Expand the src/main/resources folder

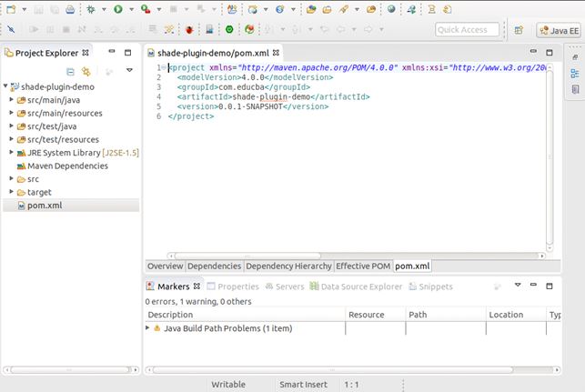click(11, 113)
